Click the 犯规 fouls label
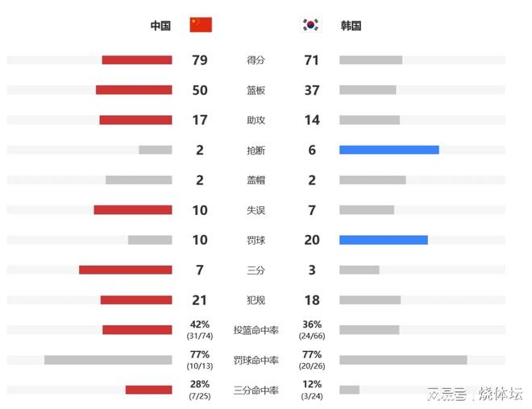 pyautogui.click(x=256, y=300)
